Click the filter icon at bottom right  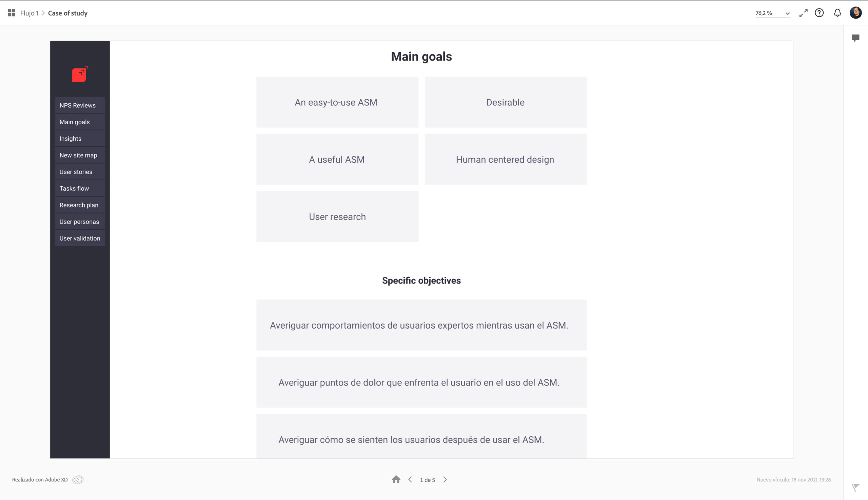point(855,487)
